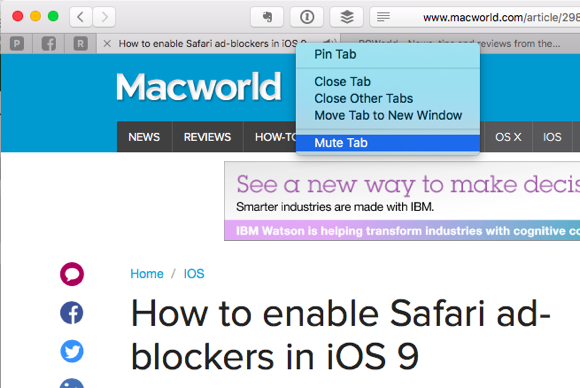Select the pinned R tab

(x=81, y=44)
